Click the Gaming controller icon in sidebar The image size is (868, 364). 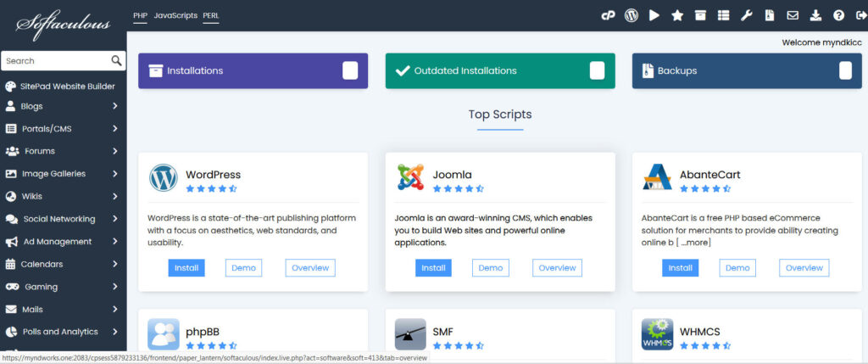[x=12, y=287]
